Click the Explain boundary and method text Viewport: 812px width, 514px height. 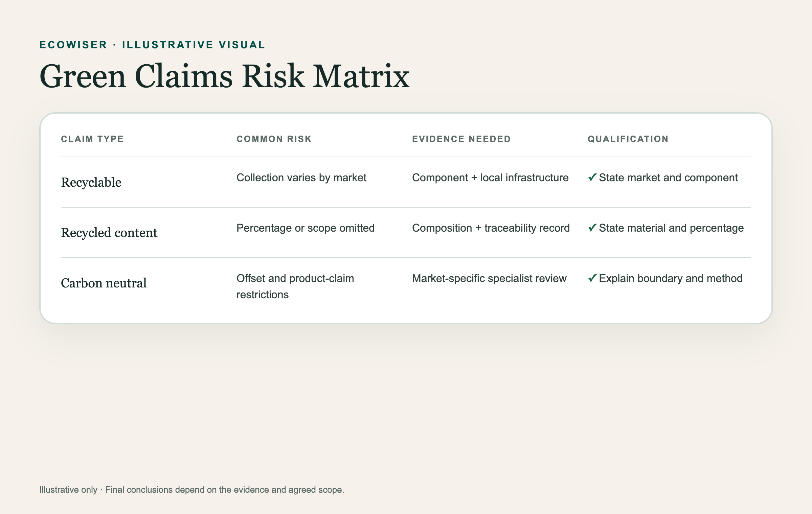[x=671, y=279]
